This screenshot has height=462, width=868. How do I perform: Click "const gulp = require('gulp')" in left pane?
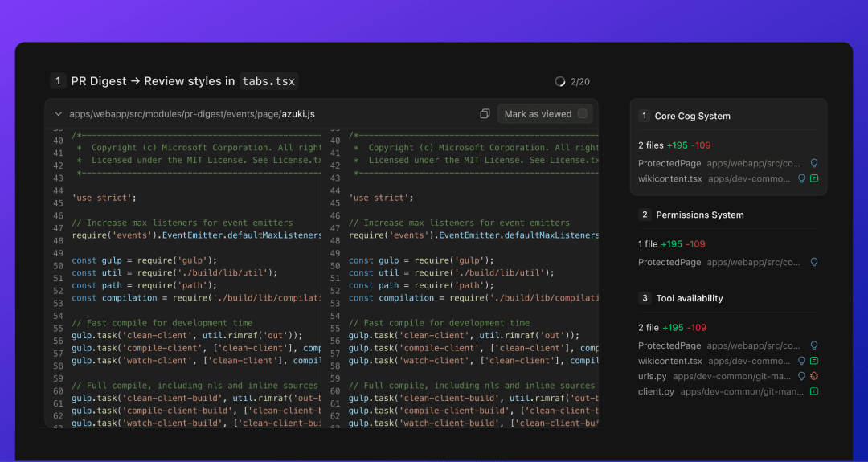pos(145,260)
